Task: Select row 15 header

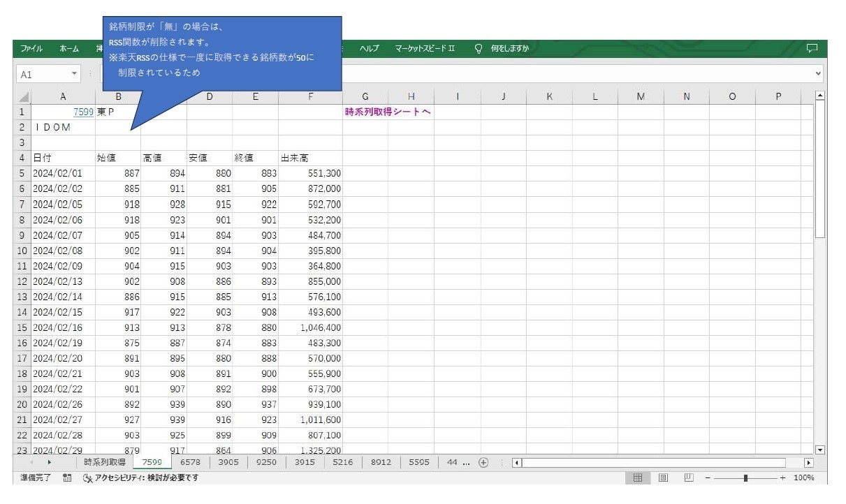Action: (x=22, y=327)
